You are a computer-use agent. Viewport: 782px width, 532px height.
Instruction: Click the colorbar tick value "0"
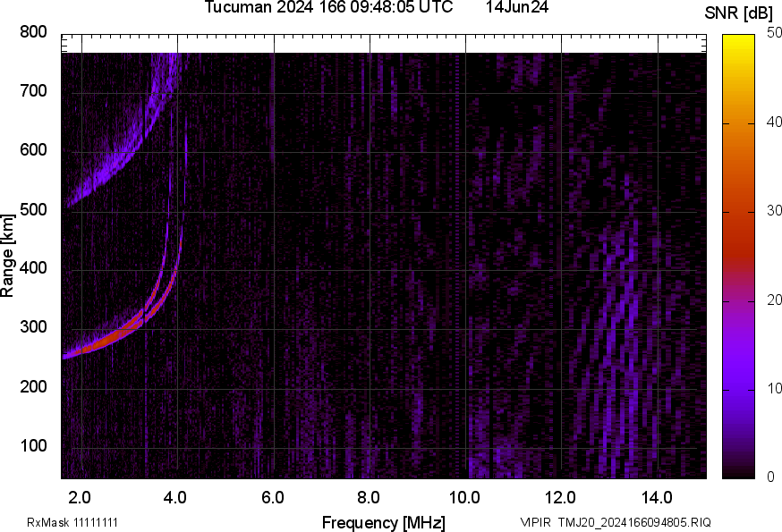click(x=770, y=477)
